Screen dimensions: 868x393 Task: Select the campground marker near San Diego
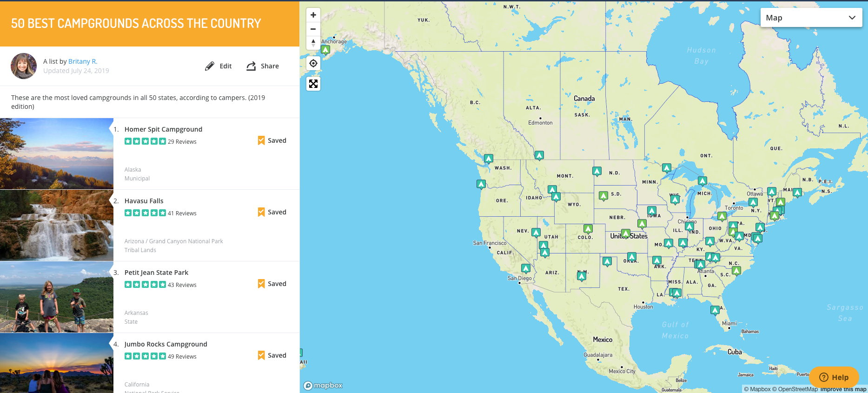tap(526, 269)
